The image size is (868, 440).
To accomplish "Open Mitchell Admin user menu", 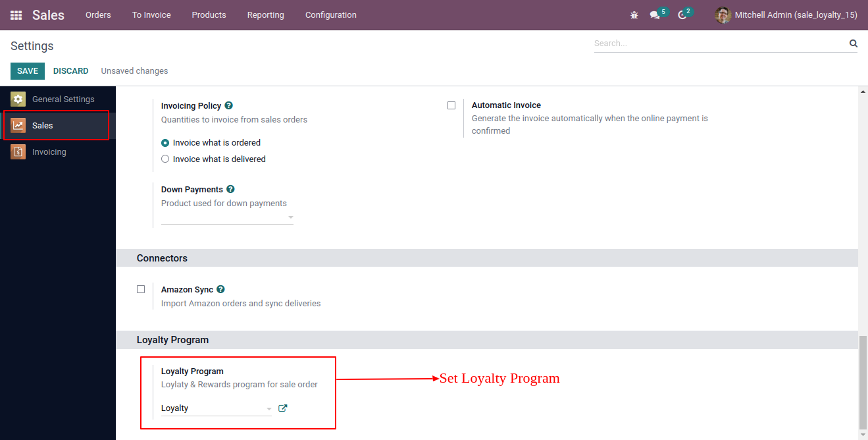I will coord(786,14).
